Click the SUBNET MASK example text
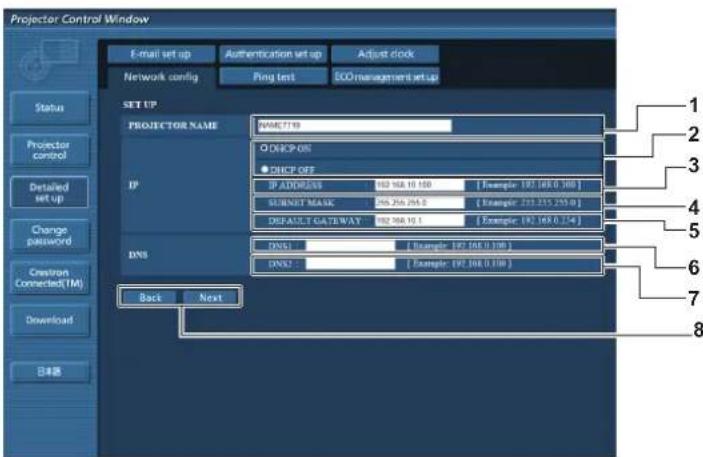Image resolution: width=703 pixels, height=457 pixels. tap(529, 203)
